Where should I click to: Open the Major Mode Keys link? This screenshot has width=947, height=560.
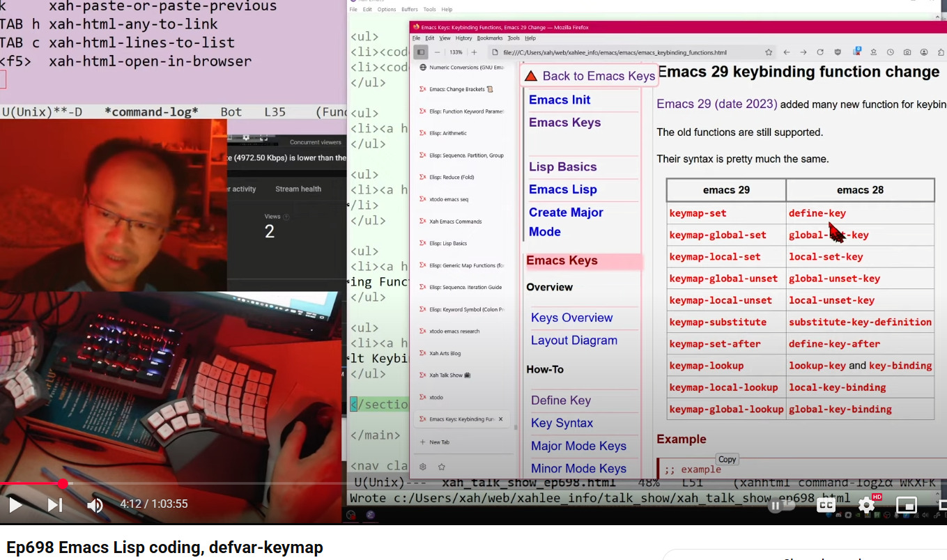tap(578, 446)
